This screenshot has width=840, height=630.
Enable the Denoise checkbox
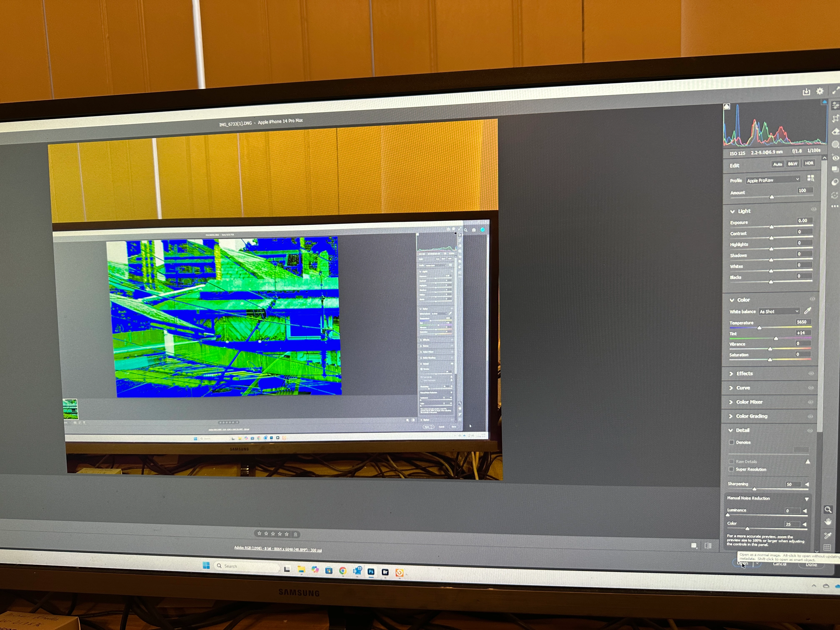click(731, 442)
